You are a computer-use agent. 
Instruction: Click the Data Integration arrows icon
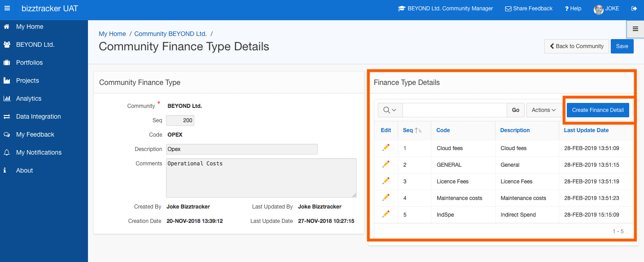(7, 116)
